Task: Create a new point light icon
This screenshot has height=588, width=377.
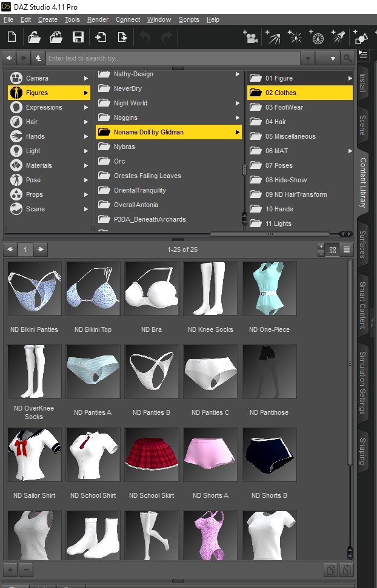Action: point(295,37)
